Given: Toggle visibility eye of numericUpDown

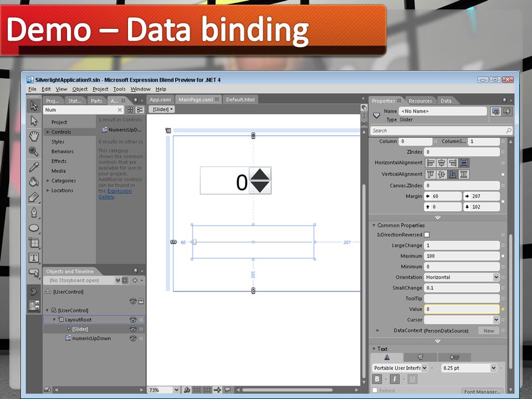Looking at the screenshot, I should 132,338.
